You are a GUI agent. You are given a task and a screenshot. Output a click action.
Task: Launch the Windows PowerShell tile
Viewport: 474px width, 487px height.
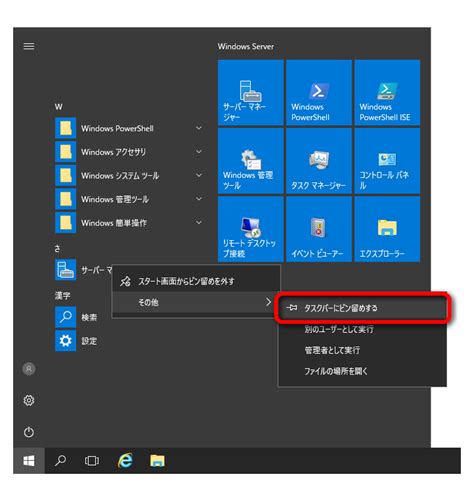(319, 93)
